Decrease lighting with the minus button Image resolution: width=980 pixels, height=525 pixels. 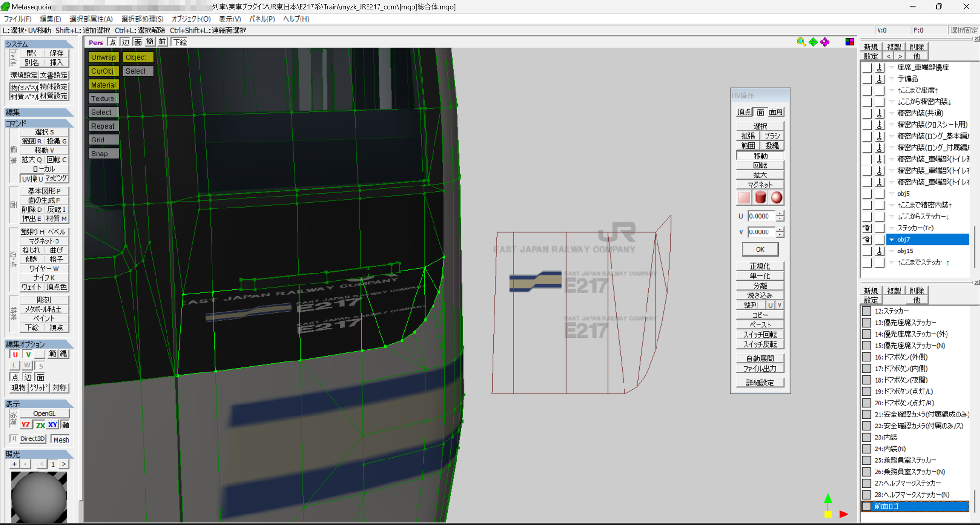(x=25, y=464)
